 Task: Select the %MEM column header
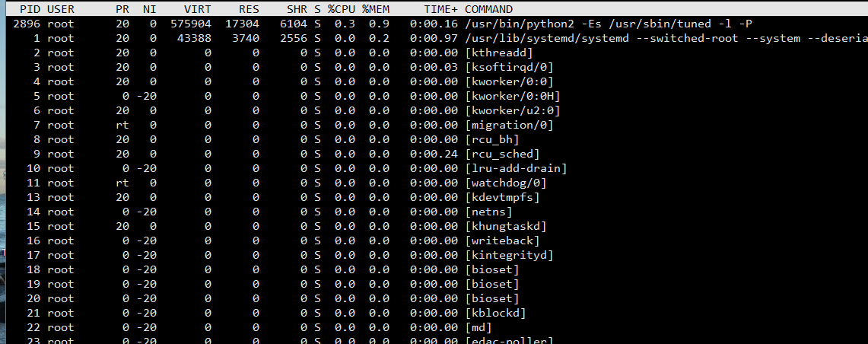(x=376, y=9)
